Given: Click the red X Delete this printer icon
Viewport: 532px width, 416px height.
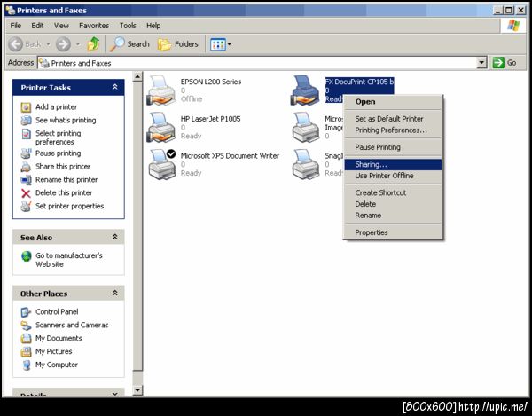Looking at the screenshot, I should tap(26, 193).
